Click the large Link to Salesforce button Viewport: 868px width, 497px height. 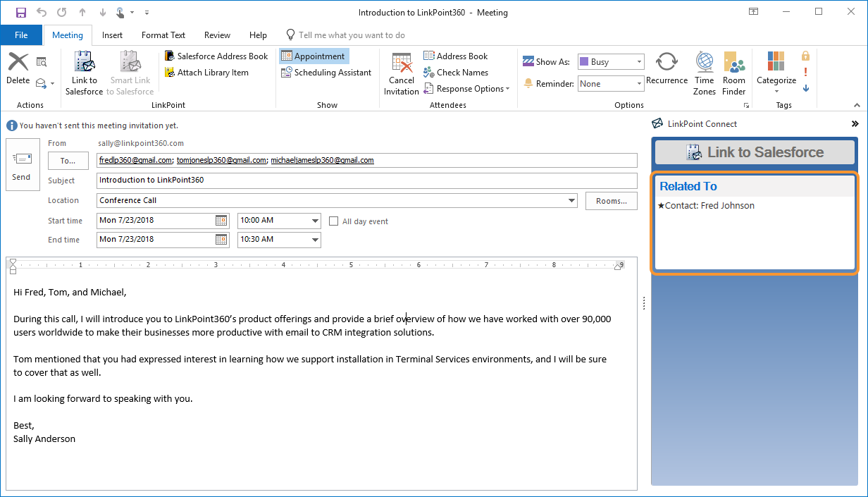click(x=755, y=152)
